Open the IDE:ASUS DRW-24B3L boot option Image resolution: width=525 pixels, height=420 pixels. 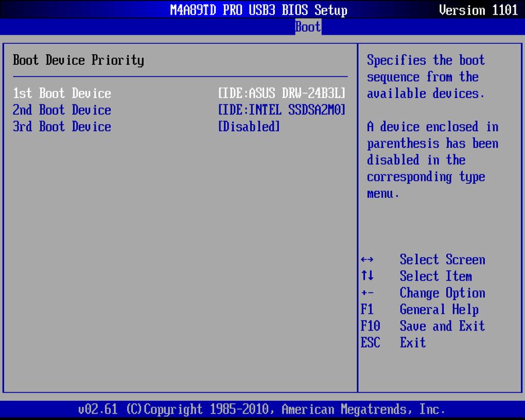click(282, 93)
